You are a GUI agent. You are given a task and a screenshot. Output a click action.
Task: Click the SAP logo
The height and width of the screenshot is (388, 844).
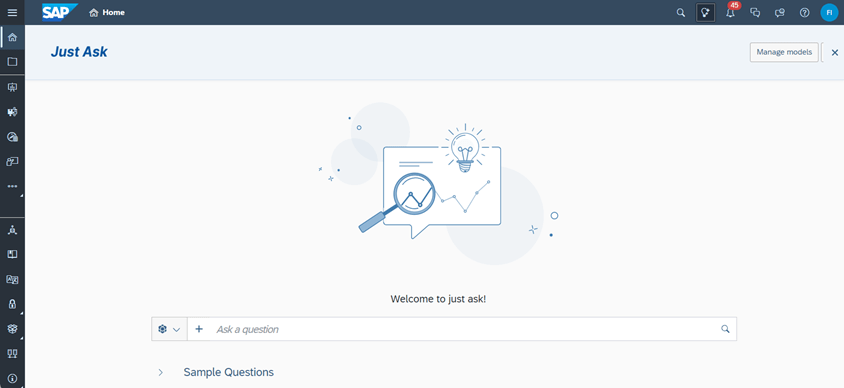[x=60, y=12]
